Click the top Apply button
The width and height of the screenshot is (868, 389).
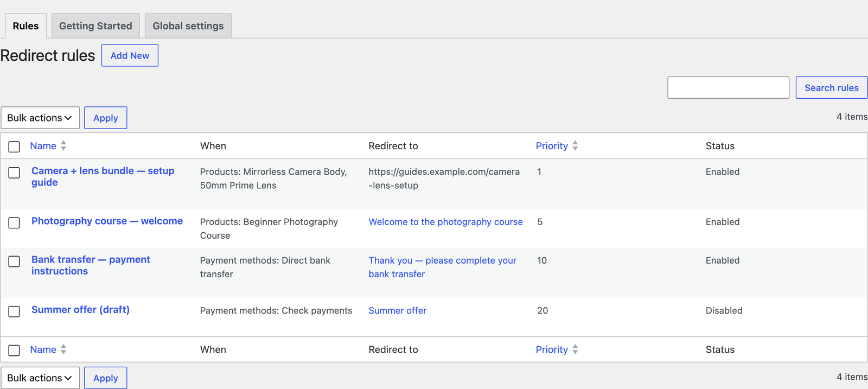pos(105,118)
